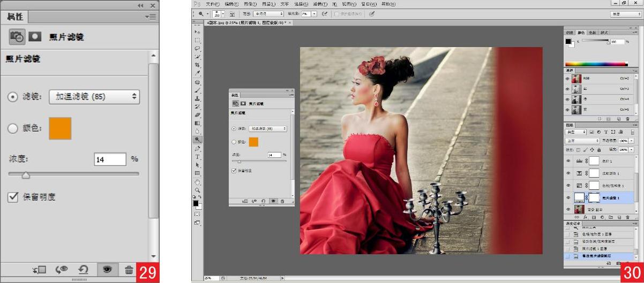
Task: Open the workspace switcher dropdown at top right
Action: tap(626, 14)
